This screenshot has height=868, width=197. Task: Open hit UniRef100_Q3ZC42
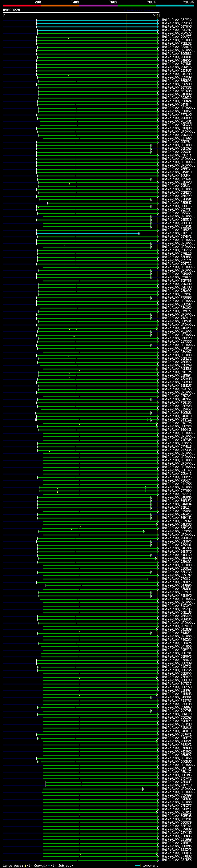(x=176, y=521)
